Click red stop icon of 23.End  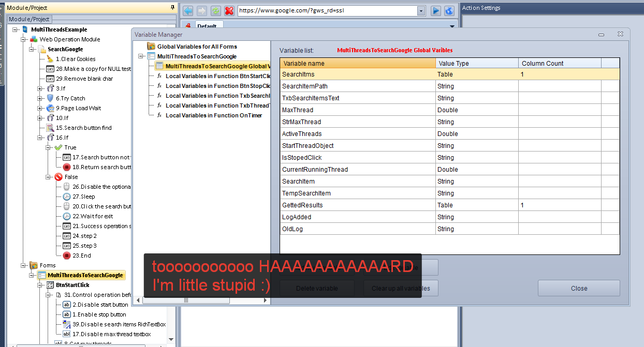coord(67,255)
